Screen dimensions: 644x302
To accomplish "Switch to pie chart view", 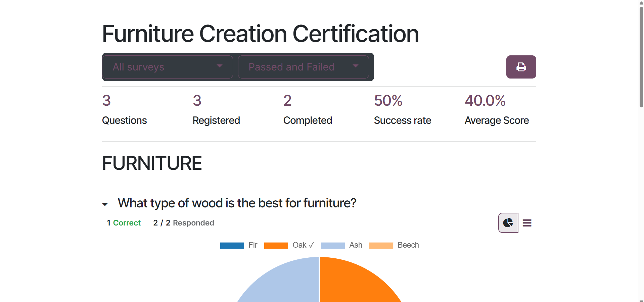I will [508, 223].
